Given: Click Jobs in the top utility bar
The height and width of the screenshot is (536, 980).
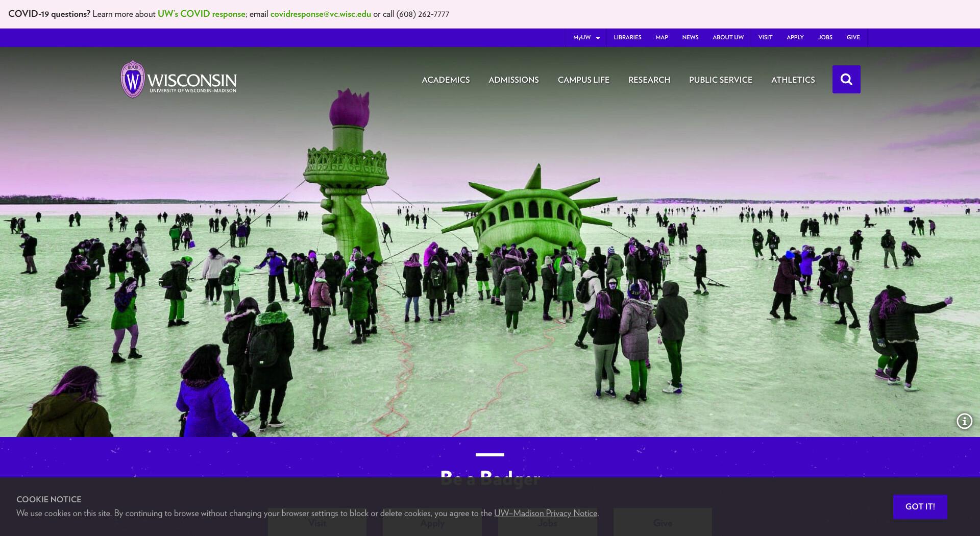Looking at the screenshot, I should pos(825,37).
